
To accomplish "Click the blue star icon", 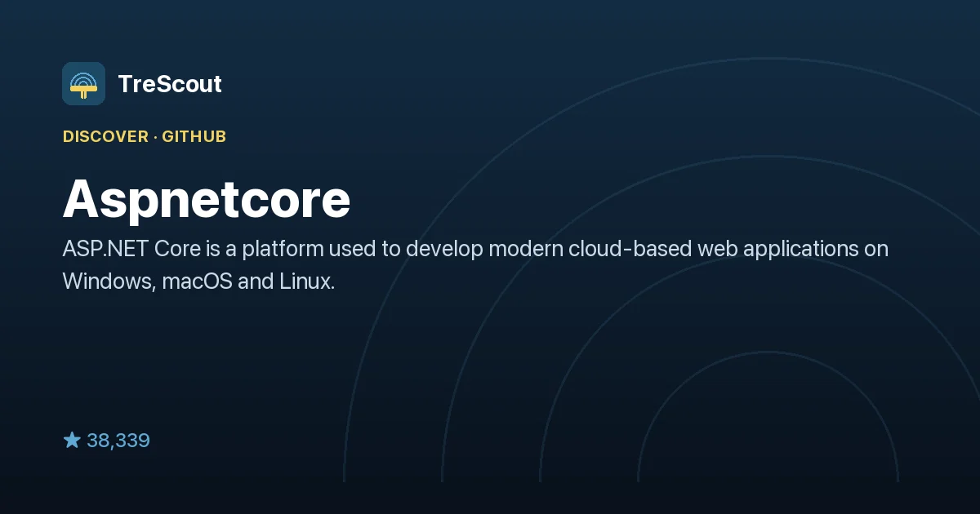I will tap(72, 441).
